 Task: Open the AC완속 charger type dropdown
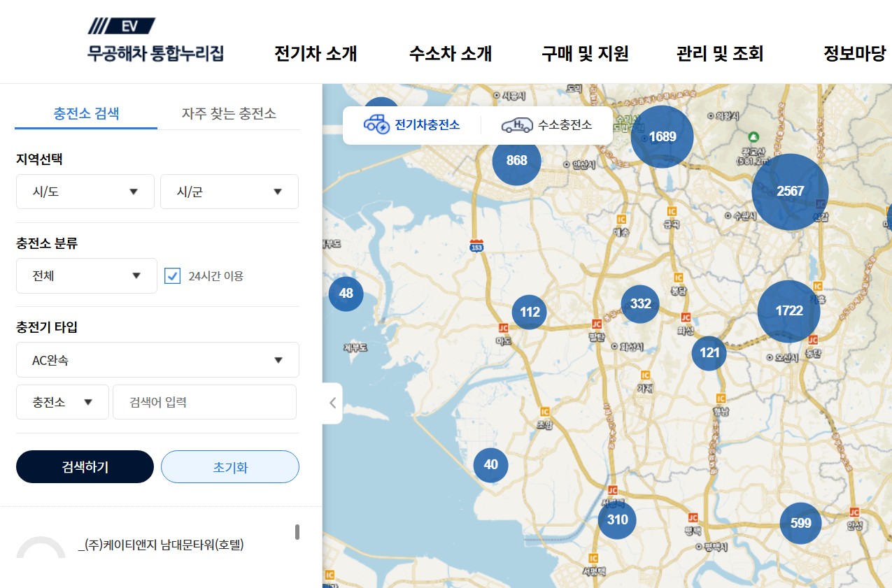coord(157,359)
